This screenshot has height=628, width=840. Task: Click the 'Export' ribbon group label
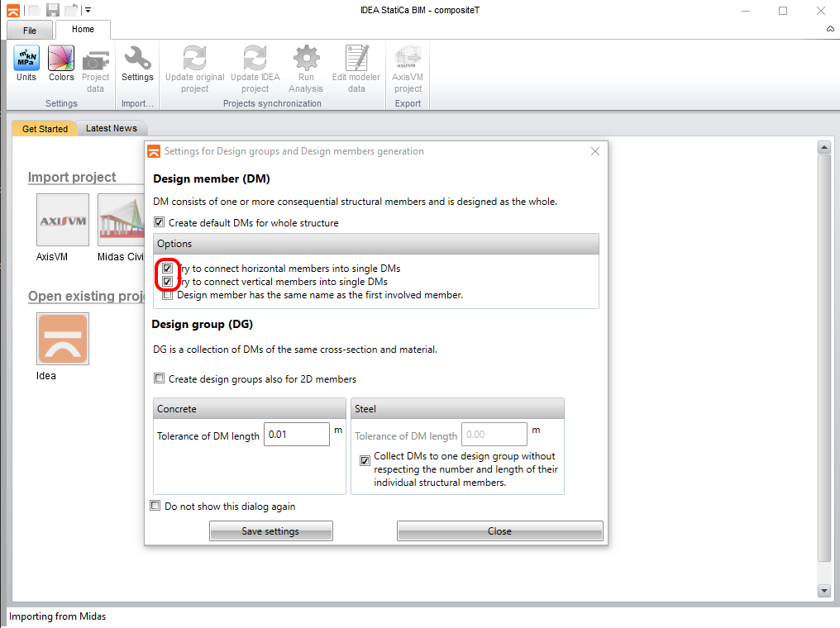[408, 103]
